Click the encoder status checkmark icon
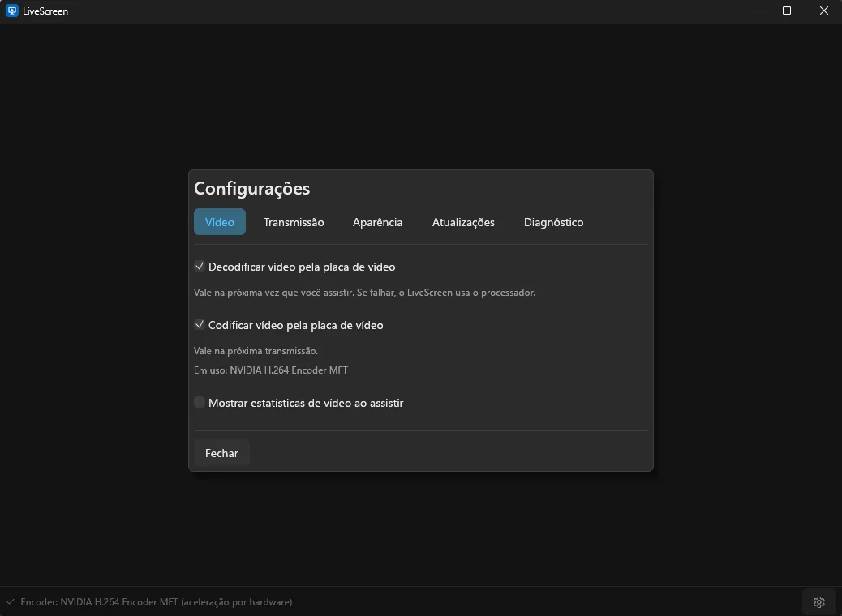Viewport: 842px width, 616px height. pyautogui.click(x=11, y=602)
